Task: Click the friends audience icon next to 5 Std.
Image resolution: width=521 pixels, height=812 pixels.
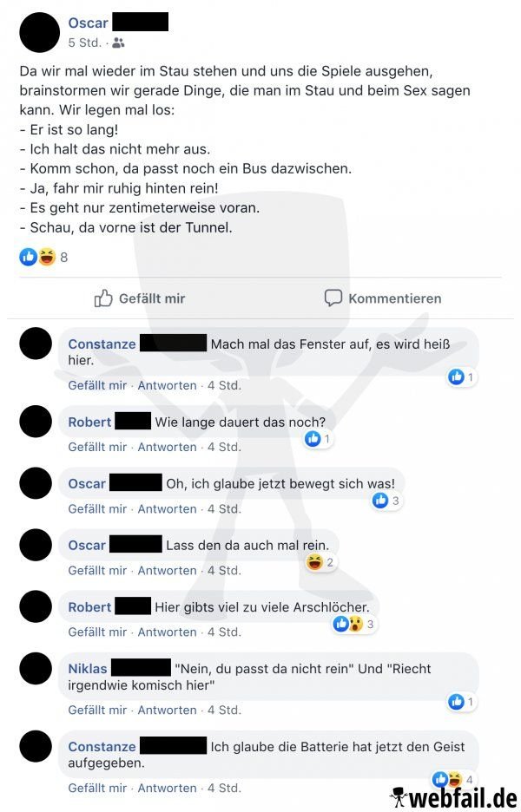Action: 118,43
